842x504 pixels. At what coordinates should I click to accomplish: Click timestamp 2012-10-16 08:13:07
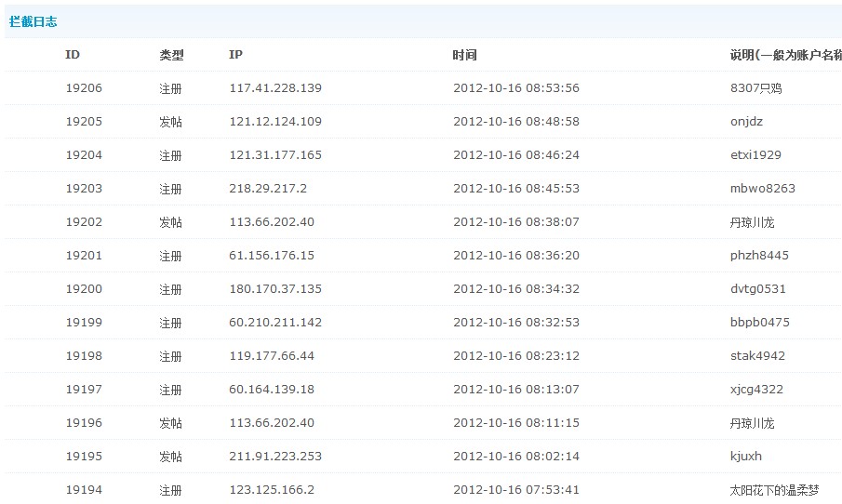(x=515, y=390)
